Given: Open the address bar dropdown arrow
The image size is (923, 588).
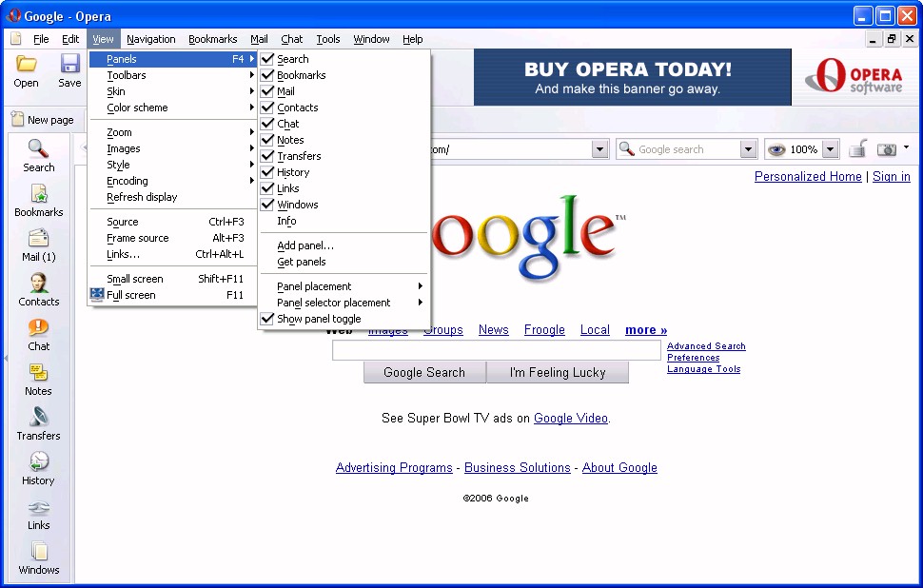Looking at the screenshot, I should (x=599, y=149).
